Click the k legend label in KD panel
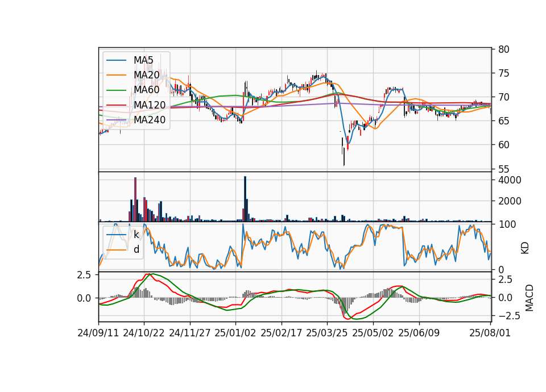The height and width of the screenshot is (392, 546). click(x=136, y=235)
